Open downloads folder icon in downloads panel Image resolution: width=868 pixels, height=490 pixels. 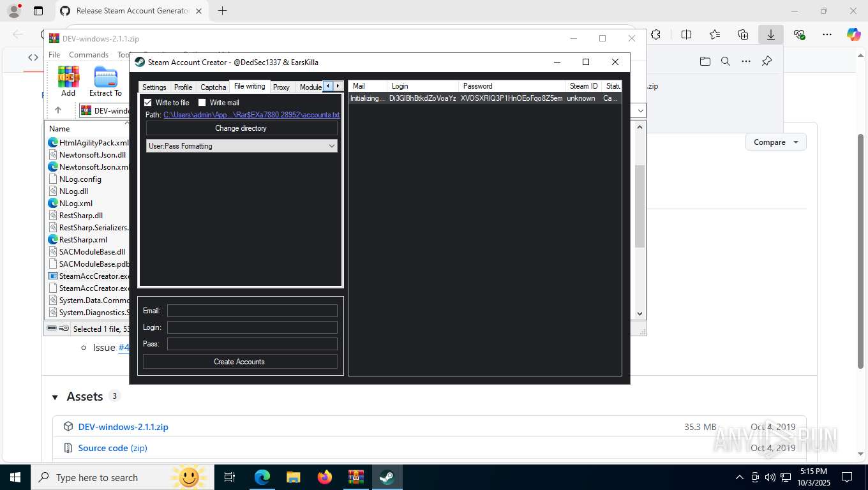(705, 61)
